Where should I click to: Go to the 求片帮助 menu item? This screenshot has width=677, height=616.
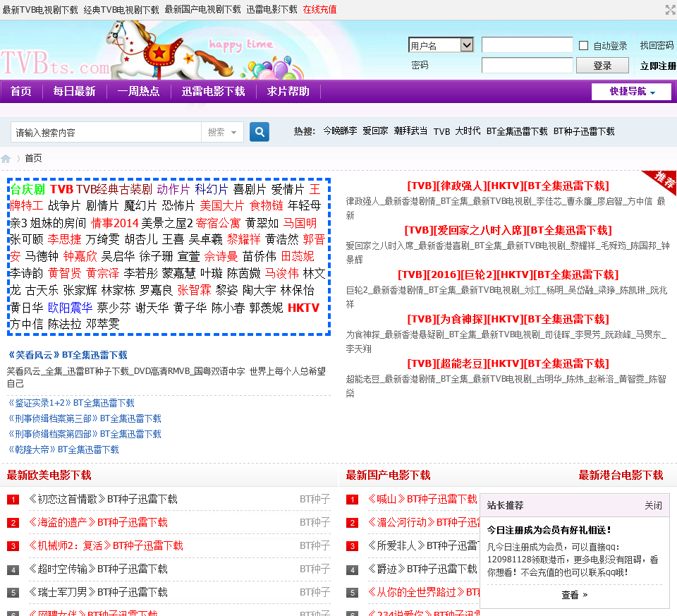click(288, 92)
